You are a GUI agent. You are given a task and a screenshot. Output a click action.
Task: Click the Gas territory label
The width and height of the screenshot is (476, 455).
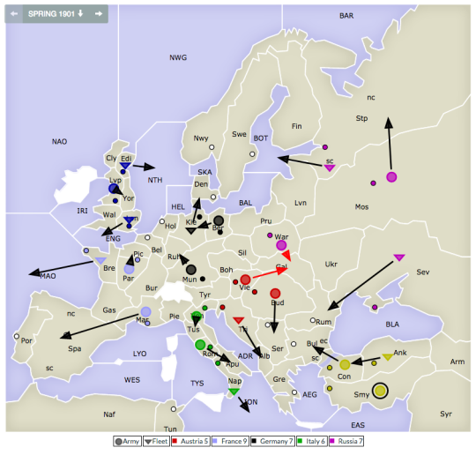point(109,310)
